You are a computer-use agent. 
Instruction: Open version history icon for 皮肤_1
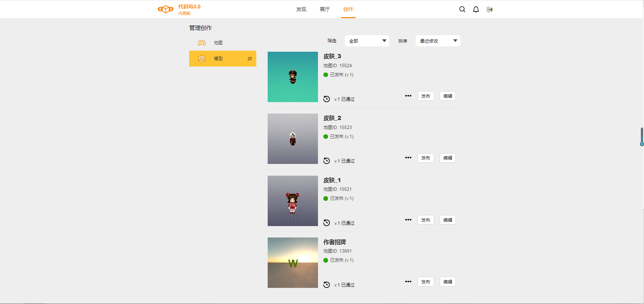(326, 223)
